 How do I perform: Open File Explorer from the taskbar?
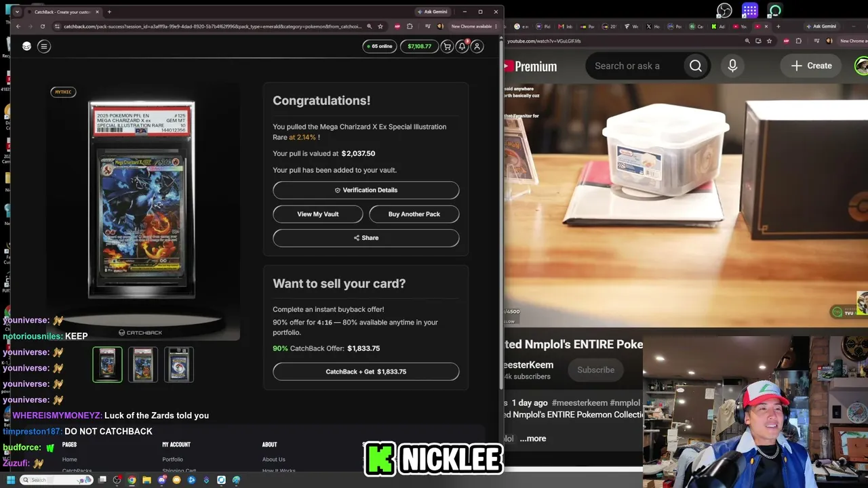click(x=146, y=480)
